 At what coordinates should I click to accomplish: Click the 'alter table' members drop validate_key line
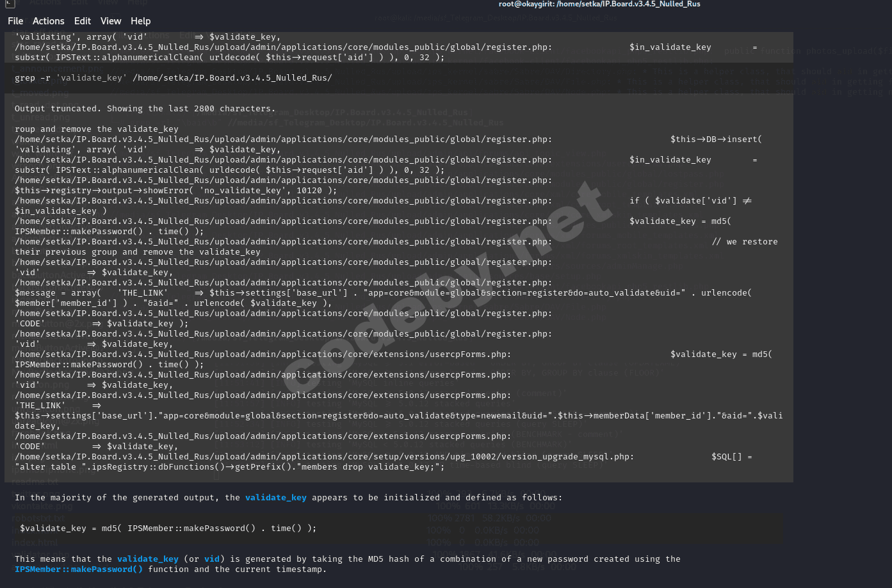click(230, 467)
